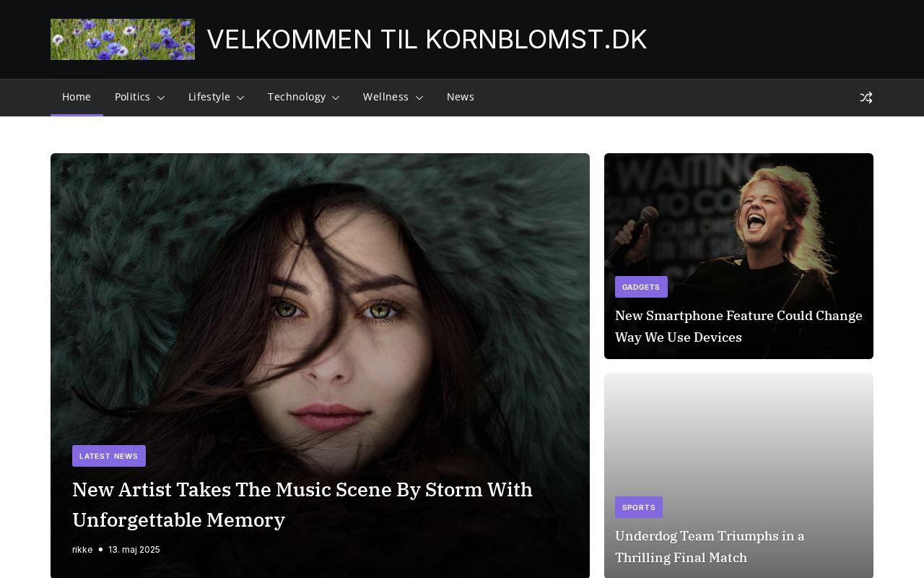Open the News menu item
924x578 pixels.
[461, 97]
